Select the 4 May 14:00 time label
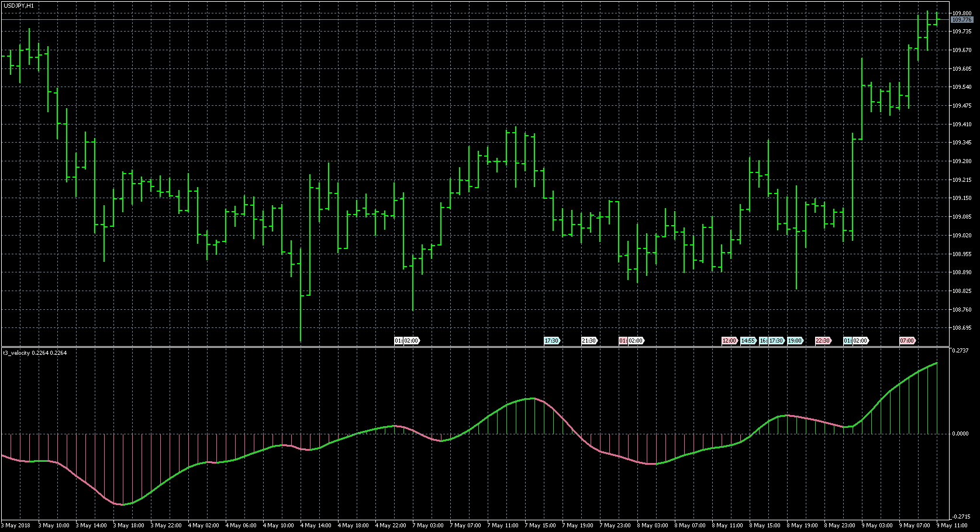 [316, 526]
